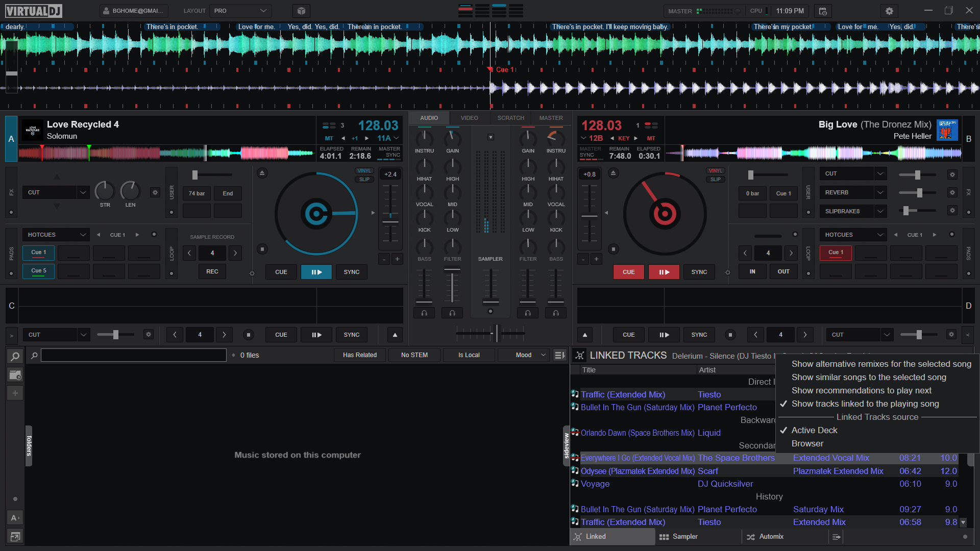Open the LAYOUT PRO dropdown
The height and width of the screenshot is (551, 980).
tap(241, 11)
